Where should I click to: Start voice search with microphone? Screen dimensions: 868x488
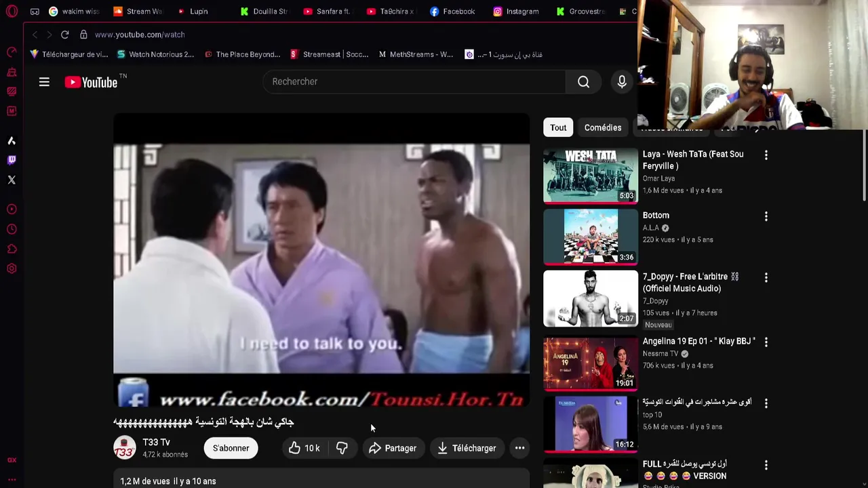[622, 82]
